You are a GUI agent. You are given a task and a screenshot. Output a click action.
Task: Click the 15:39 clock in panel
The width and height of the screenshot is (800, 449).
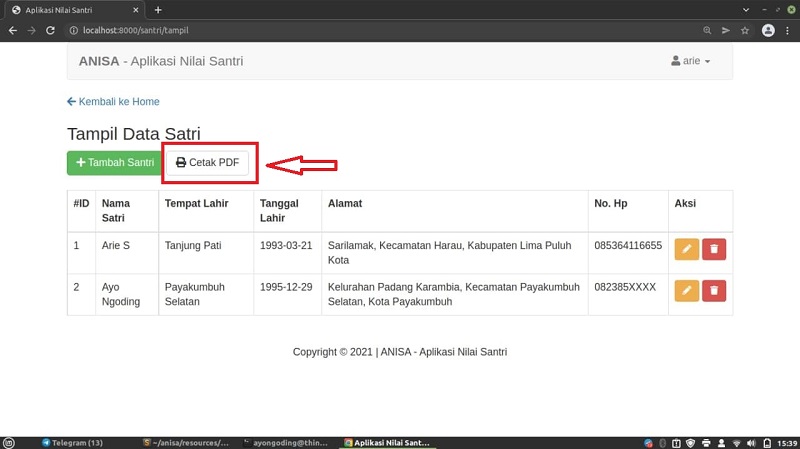(787, 443)
